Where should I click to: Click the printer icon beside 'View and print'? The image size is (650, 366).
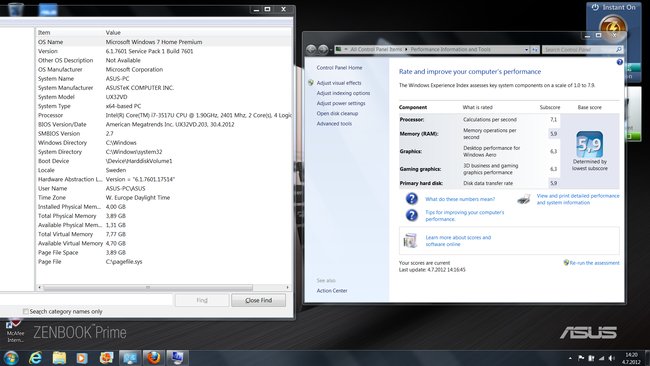524,199
